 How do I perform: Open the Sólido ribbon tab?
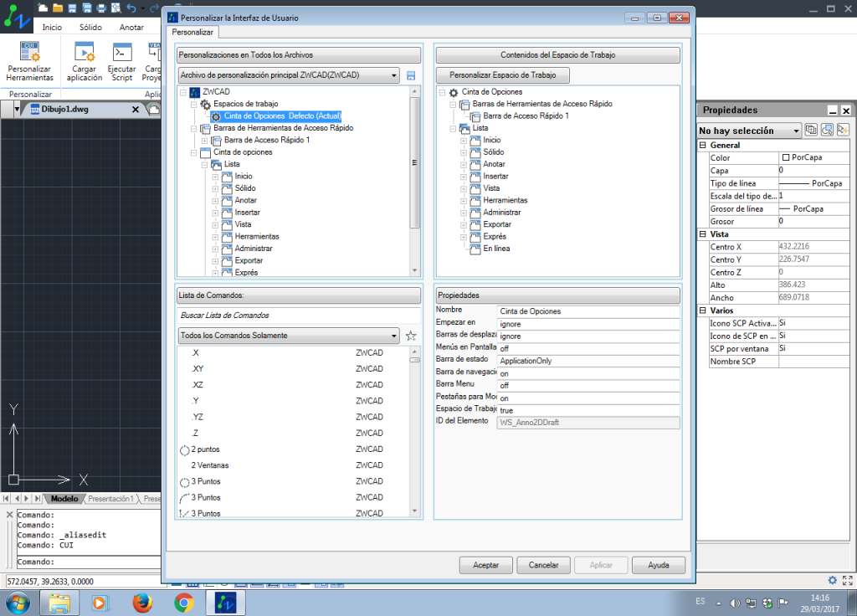[90, 27]
